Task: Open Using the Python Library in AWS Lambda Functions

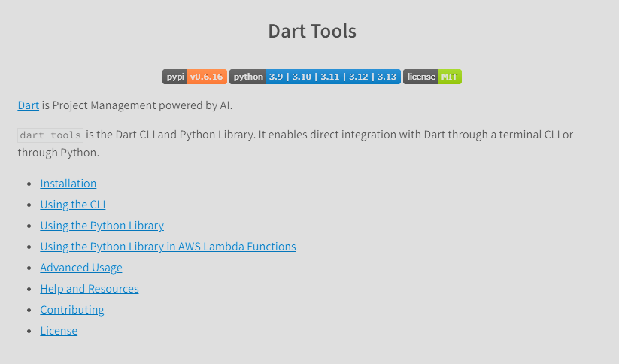Action: click(x=168, y=247)
